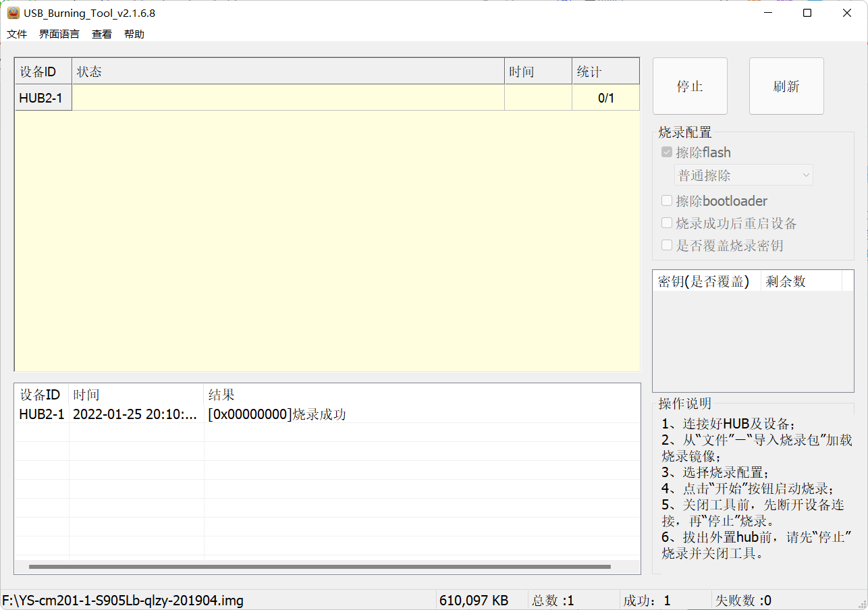This screenshot has height=610, width=868.
Task: Select the 烧录成功 log entry
Action: (279, 414)
